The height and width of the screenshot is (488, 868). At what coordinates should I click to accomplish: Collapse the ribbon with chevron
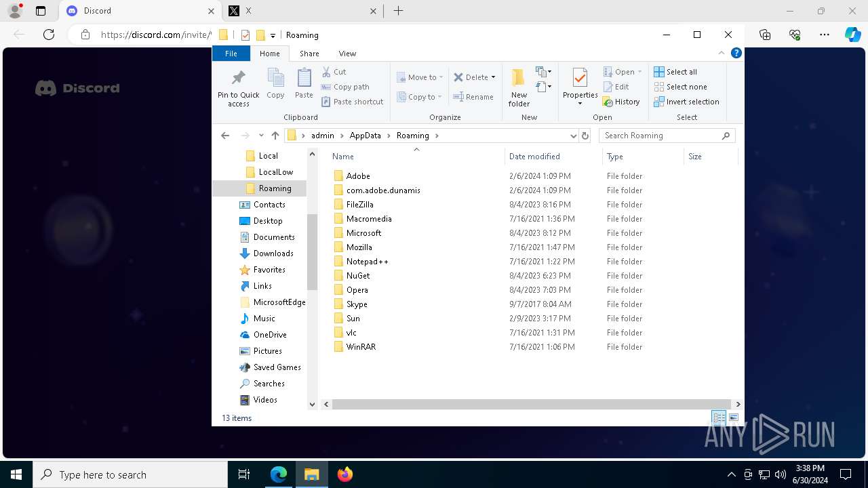click(722, 53)
